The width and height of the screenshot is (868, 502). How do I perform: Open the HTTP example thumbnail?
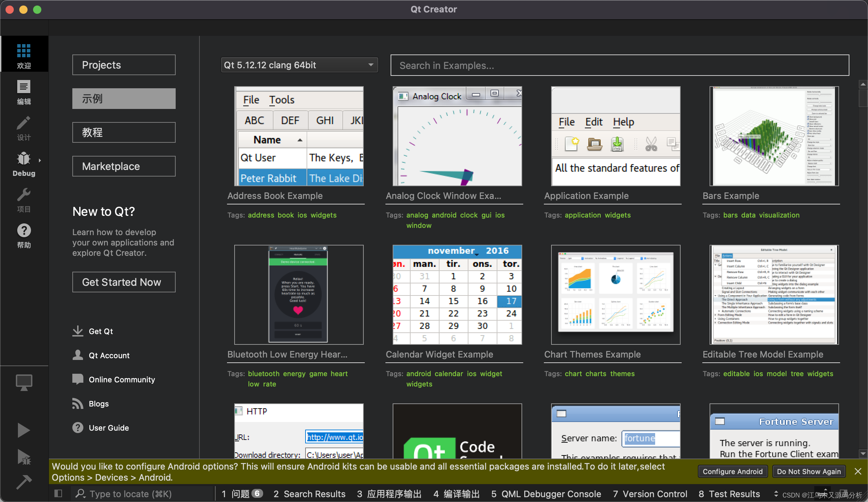point(299,431)
